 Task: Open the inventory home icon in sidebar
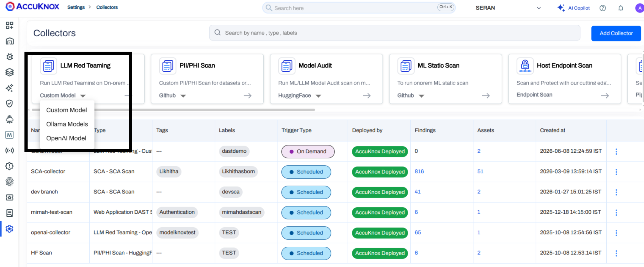10,41
